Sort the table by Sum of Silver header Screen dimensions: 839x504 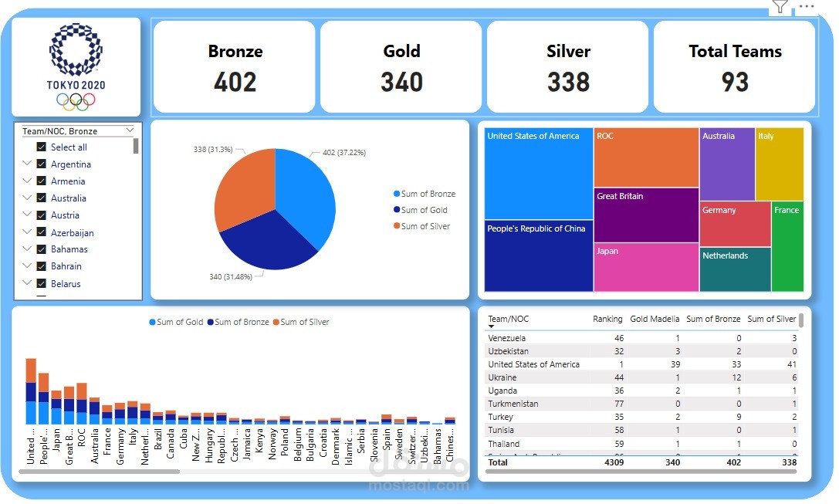click(x=773, y=319)
